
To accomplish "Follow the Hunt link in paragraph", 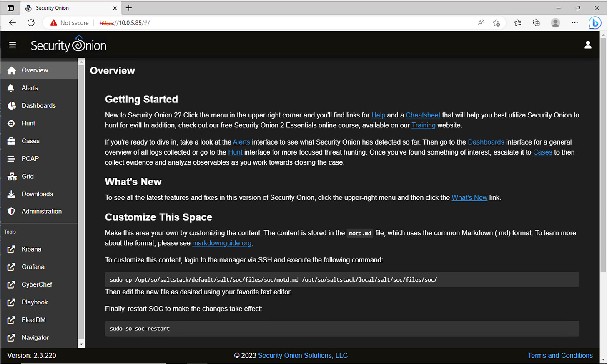I will (x=235, y=152).
